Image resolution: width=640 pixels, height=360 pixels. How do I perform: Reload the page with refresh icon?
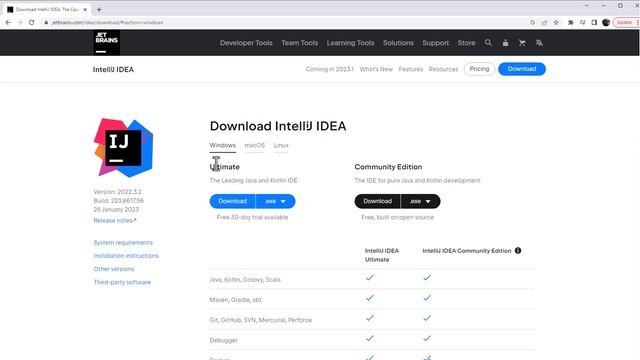[x=31, y=22]
